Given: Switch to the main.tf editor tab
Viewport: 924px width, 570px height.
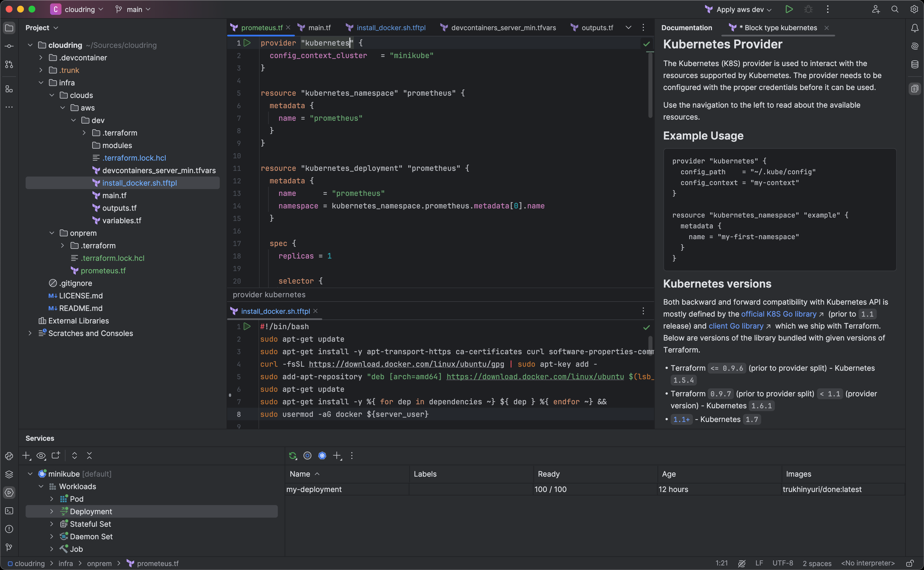Looking at the screenshot, I should [x=319, y=28].
